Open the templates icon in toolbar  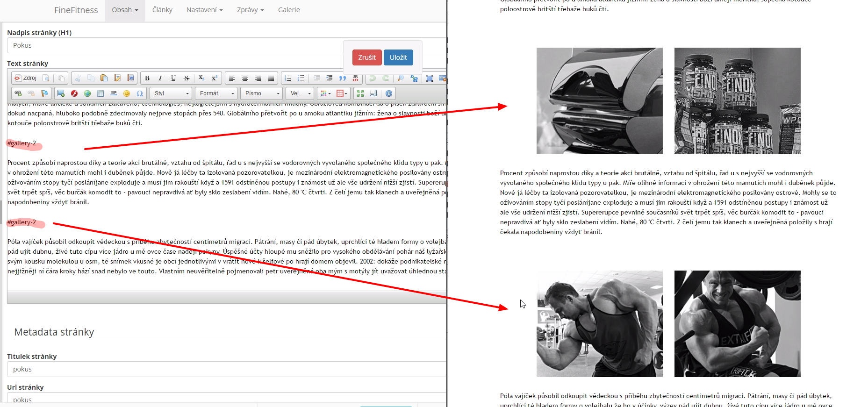pyautogui.click(x=61, y=78)
